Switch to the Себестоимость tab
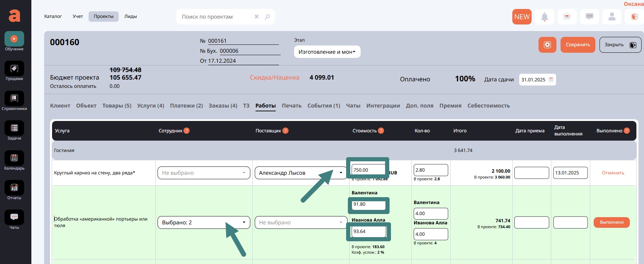Image resolution: width=644 pixels, height=264 pixels. [x=488, y=106]
